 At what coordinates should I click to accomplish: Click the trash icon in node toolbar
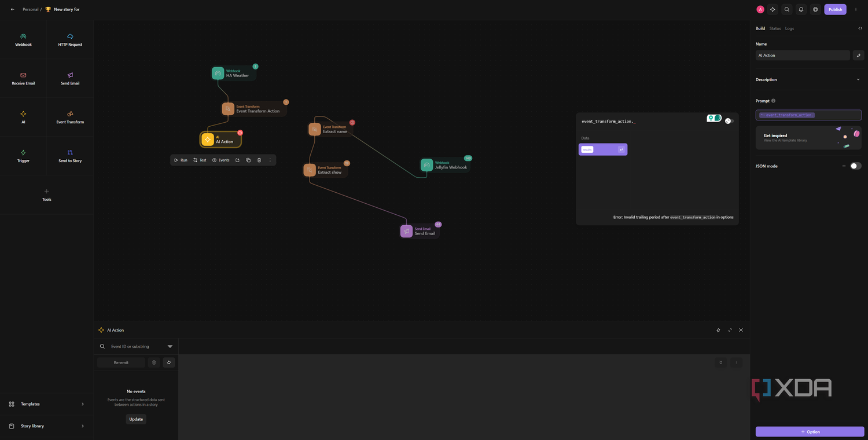[x=259, y=160]
